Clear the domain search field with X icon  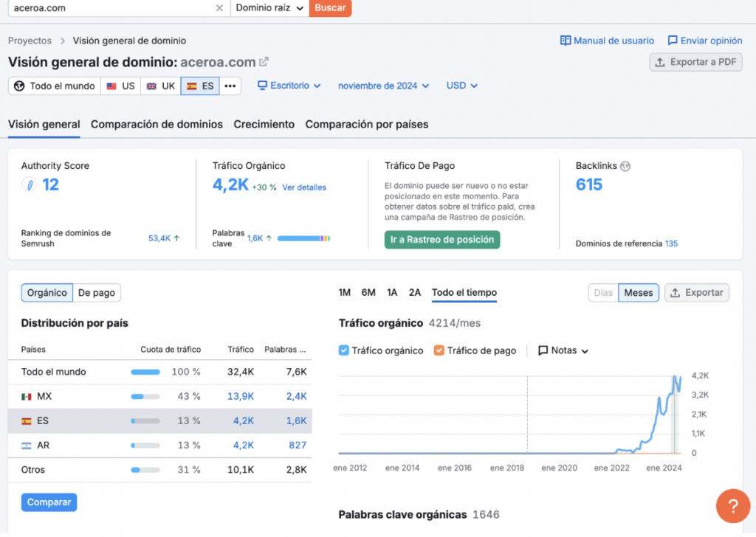click(x=219, y=8)
